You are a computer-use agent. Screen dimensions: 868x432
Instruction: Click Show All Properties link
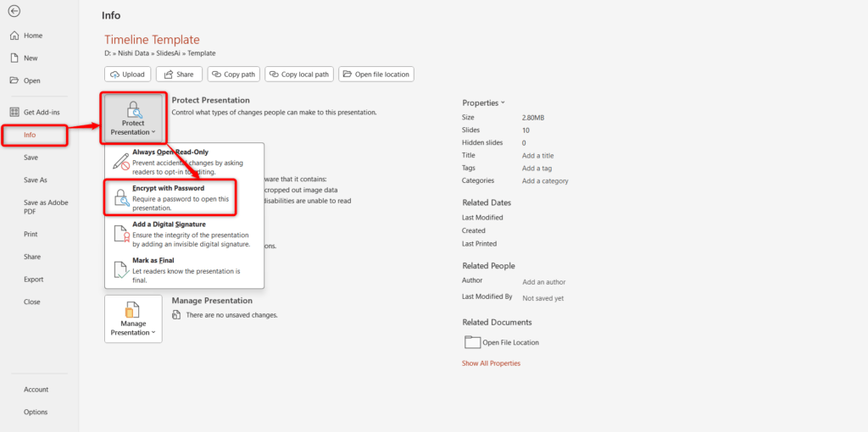pyautogui.click(x=491, y=363)
